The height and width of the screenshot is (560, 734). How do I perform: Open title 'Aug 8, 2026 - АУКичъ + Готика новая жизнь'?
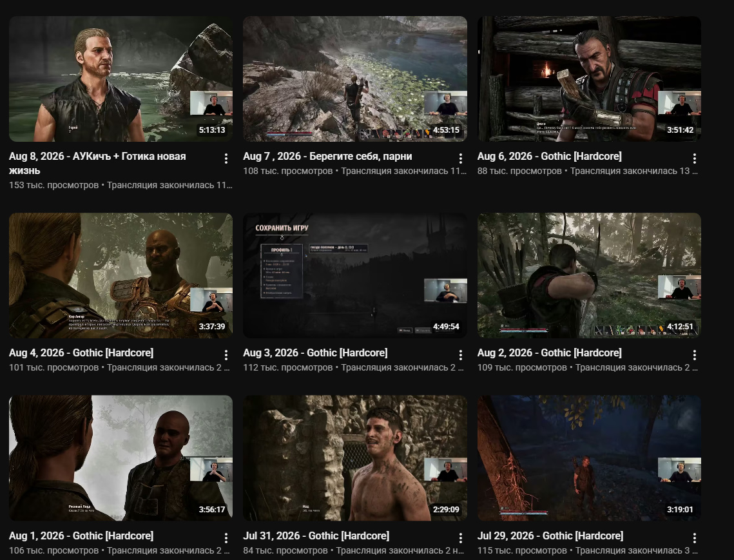[97, 164]
